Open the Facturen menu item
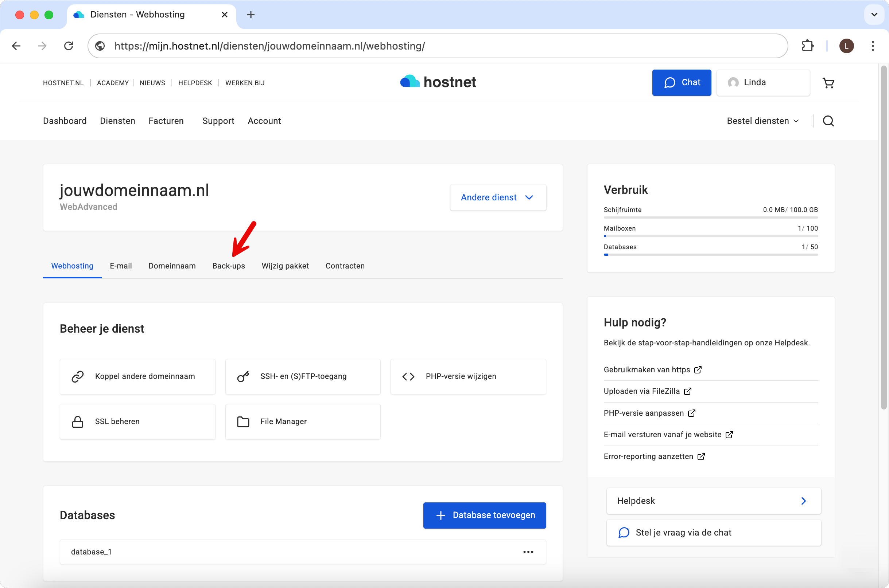The width and height of the screenshot is (889, 588). 166,121
